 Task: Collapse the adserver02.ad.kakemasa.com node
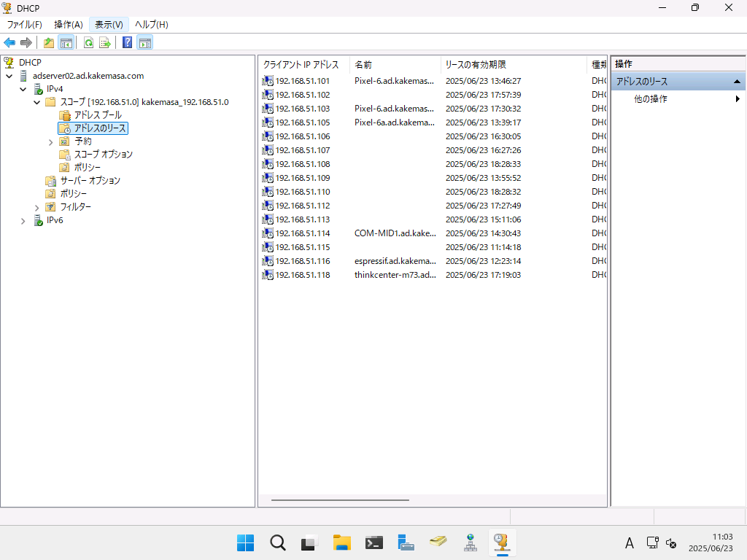pyautogui.click(x=9, y=76)
